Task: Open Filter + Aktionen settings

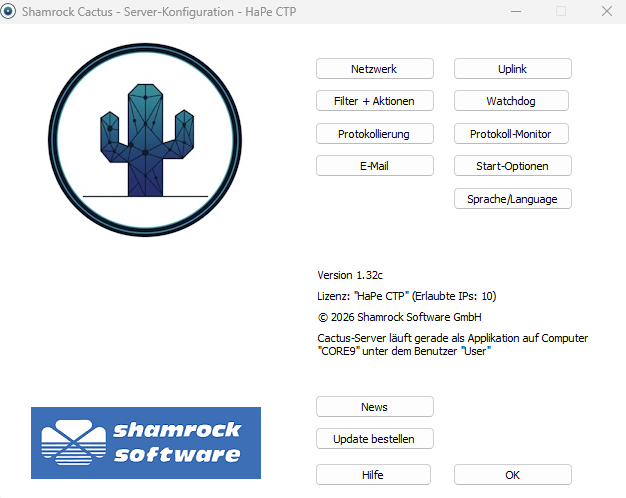Action: (374, 101)
